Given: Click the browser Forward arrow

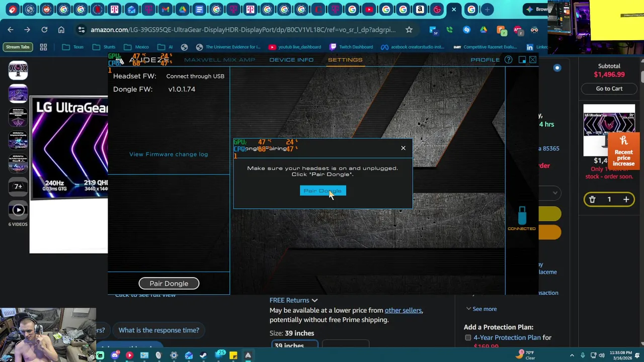Looking at the screenshot, I should (x=27, y=30).
